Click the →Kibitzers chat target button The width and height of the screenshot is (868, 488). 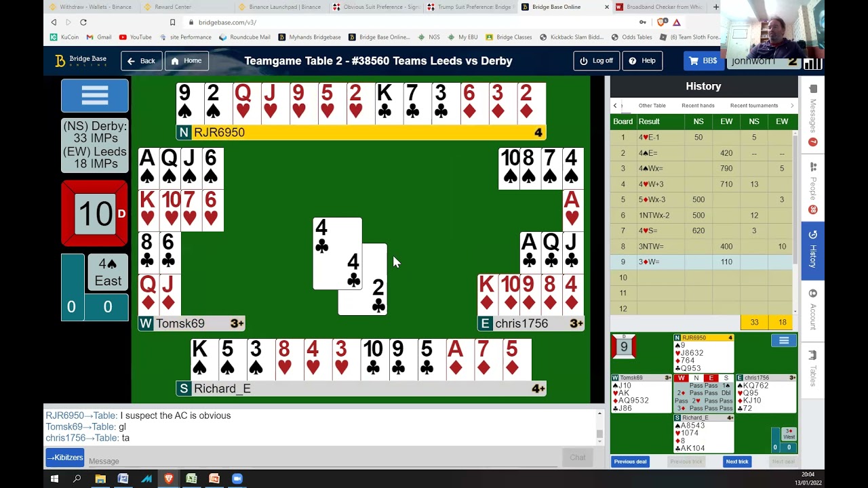pos(64,457)
